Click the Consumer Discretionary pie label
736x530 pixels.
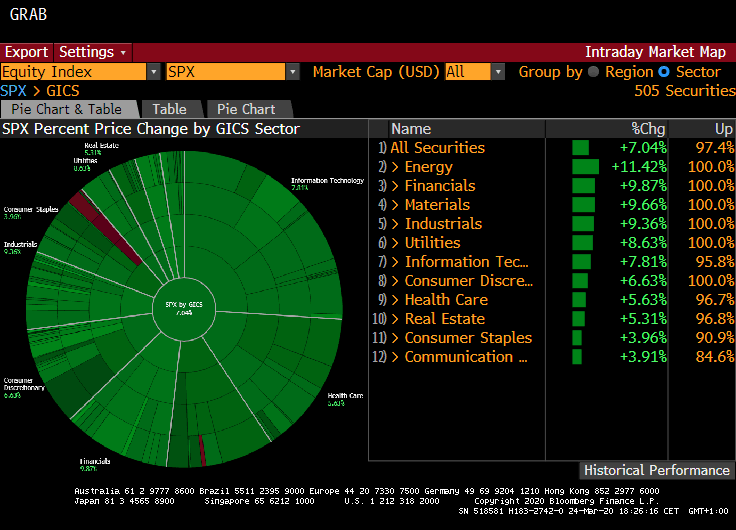tap(24, 388)
